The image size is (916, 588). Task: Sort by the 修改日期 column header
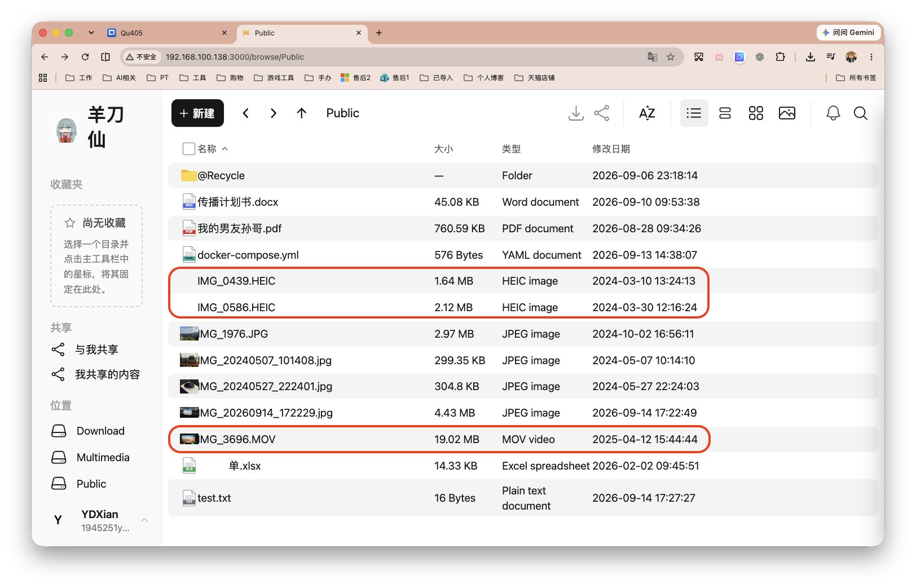tap(611, 149)
